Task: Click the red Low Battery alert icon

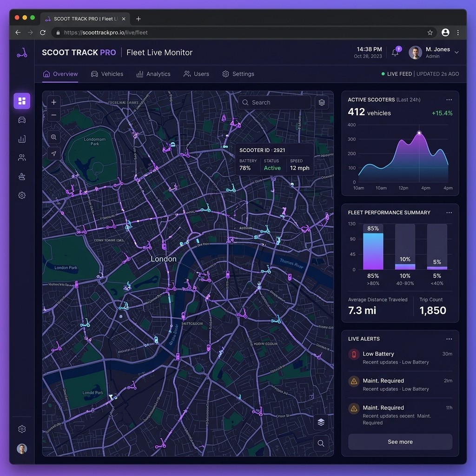Action: tap(354, 354)
